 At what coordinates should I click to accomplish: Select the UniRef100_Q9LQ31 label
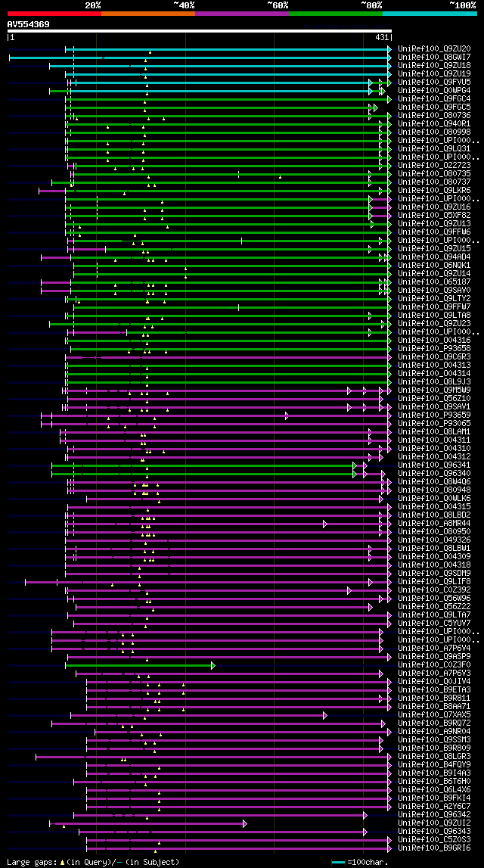click(x=434, y=148)
